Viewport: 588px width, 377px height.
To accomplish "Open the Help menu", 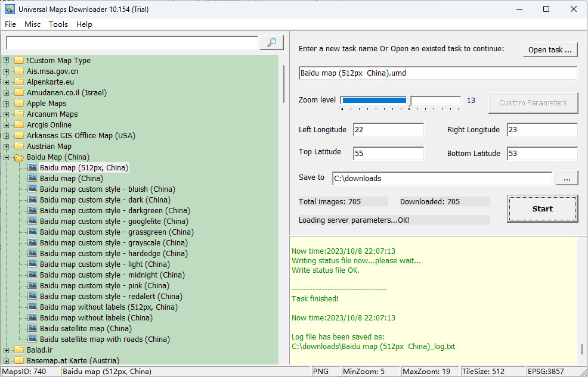I will click(84, 24).
